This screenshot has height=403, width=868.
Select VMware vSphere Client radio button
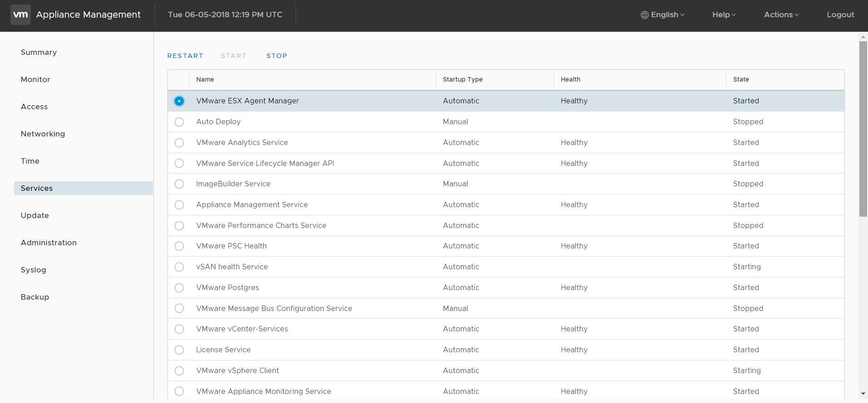click(179, 371)
